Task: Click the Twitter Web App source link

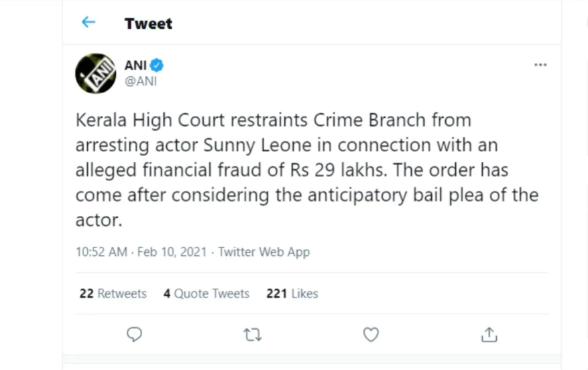Action: coord(264,252)
